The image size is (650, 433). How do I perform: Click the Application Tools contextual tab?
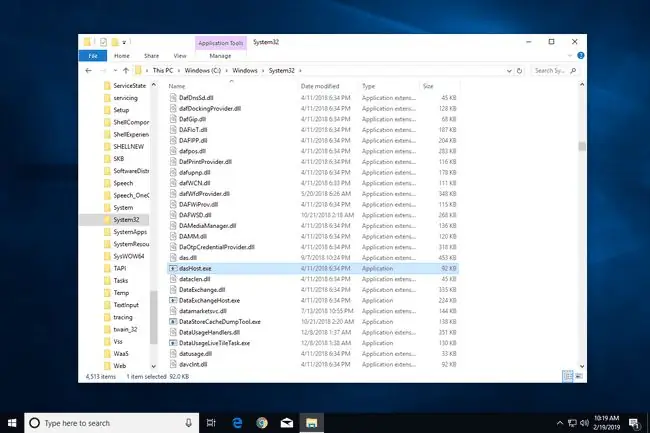coord(221,43)
